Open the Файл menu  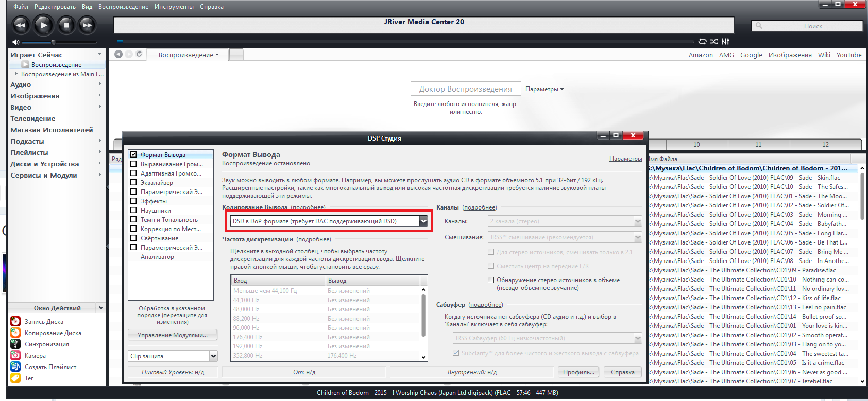coord(21,7)
